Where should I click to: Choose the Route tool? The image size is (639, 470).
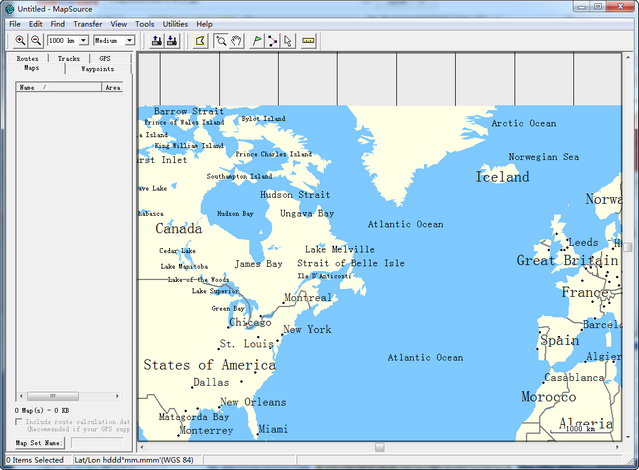click(x=272, y=41)
